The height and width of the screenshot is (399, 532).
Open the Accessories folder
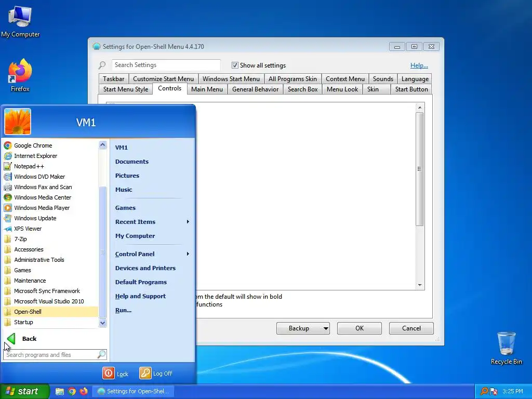(50, 249)
